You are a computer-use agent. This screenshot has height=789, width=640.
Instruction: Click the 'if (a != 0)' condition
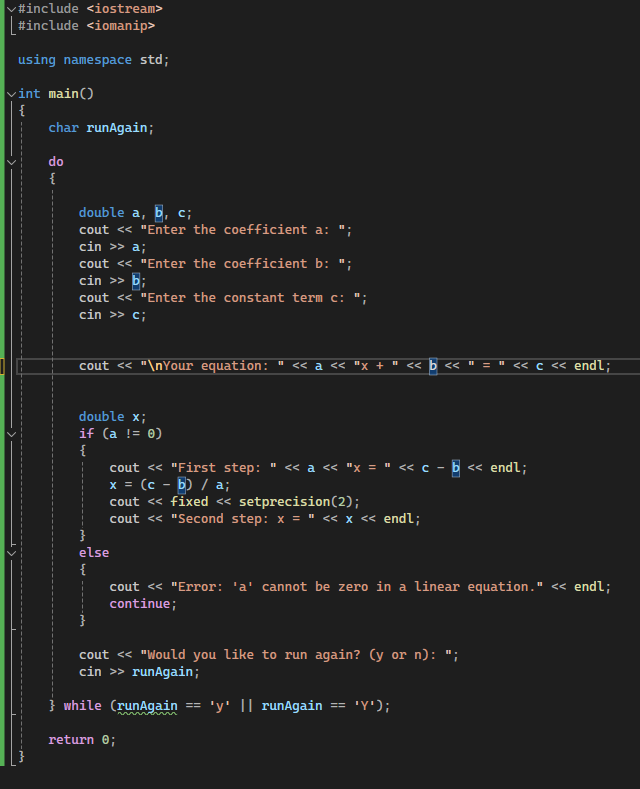pos(121,434)
